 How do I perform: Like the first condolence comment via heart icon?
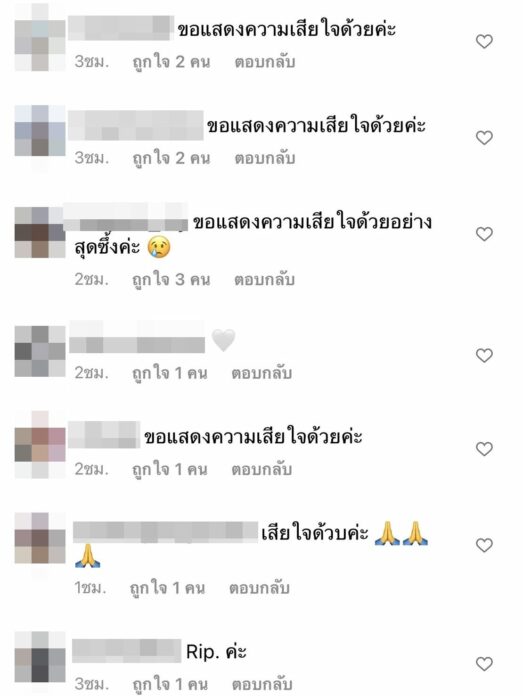coord(484,41)
